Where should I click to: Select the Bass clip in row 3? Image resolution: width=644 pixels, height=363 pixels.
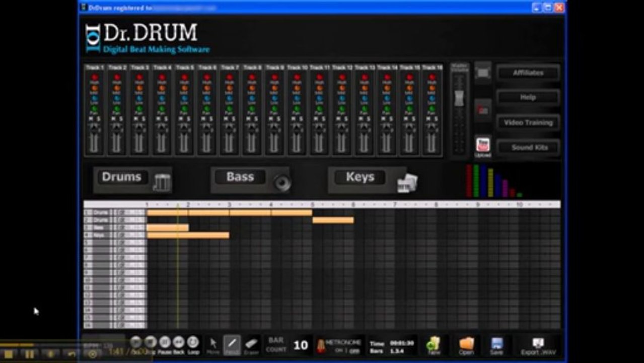(x=168, y=228)
